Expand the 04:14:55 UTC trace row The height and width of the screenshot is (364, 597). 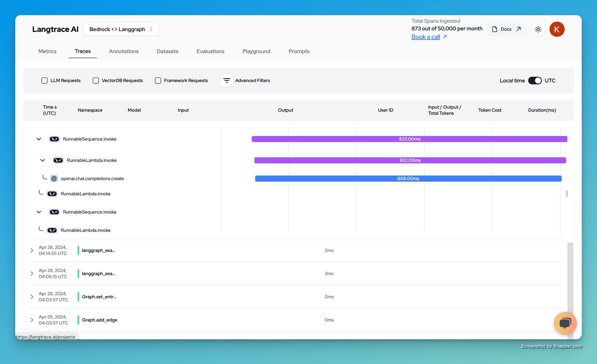[x=32, y=250]
